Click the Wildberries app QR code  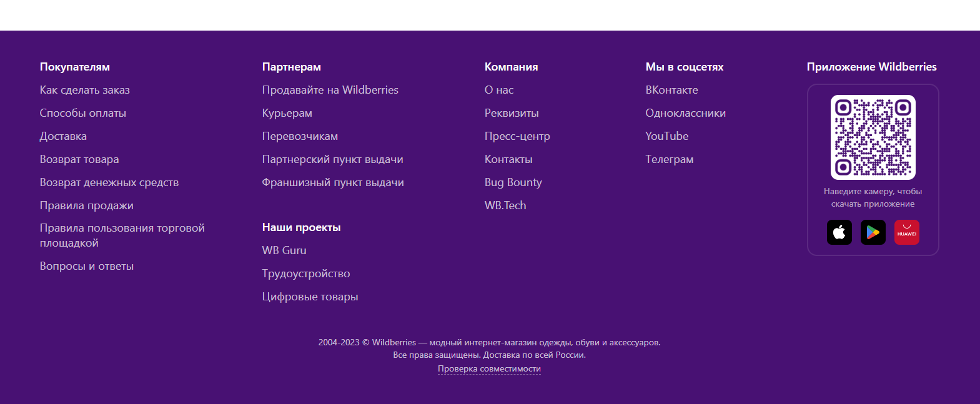(873, 137)
